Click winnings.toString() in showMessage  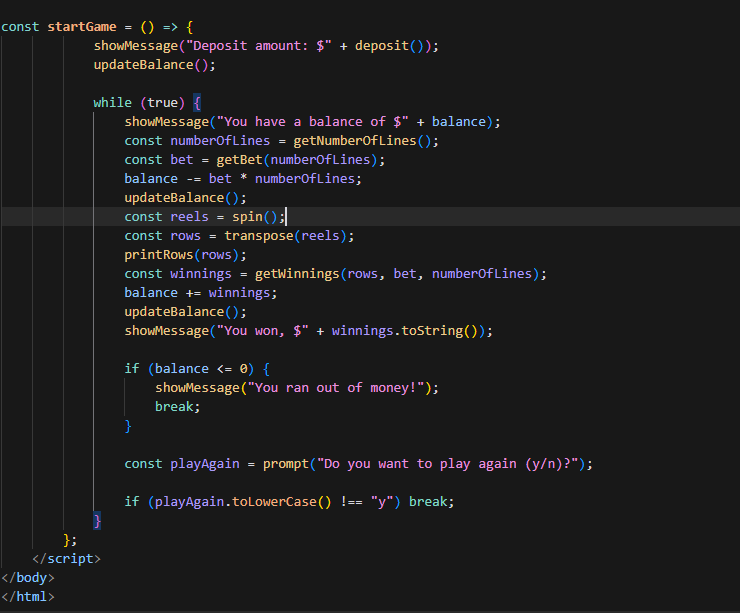click(x=404, y=331)
